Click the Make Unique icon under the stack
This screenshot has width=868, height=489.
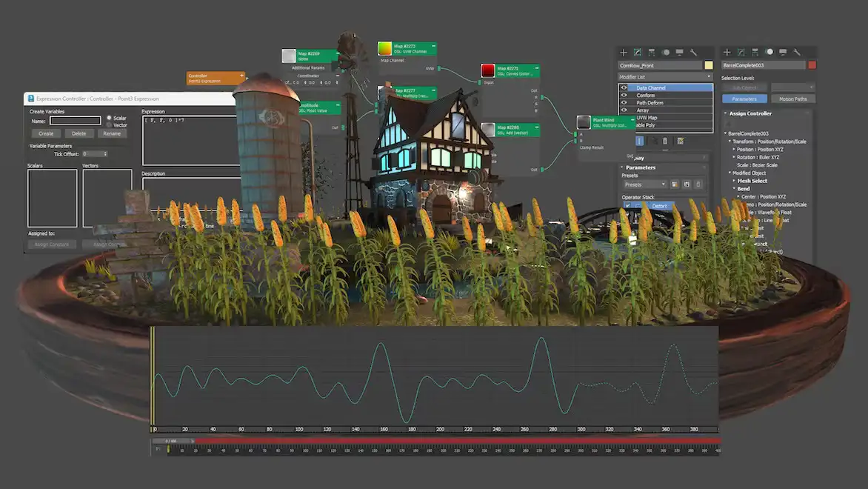(655, 141)
